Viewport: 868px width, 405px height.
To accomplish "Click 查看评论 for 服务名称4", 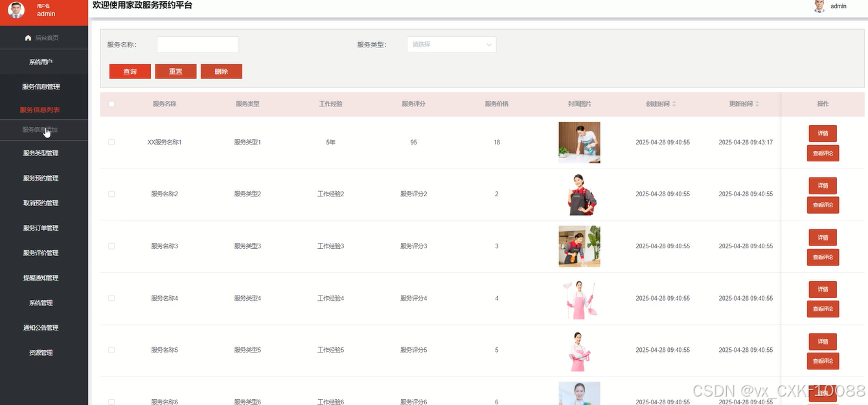I will pyautogui.click(x=823, y=309).
